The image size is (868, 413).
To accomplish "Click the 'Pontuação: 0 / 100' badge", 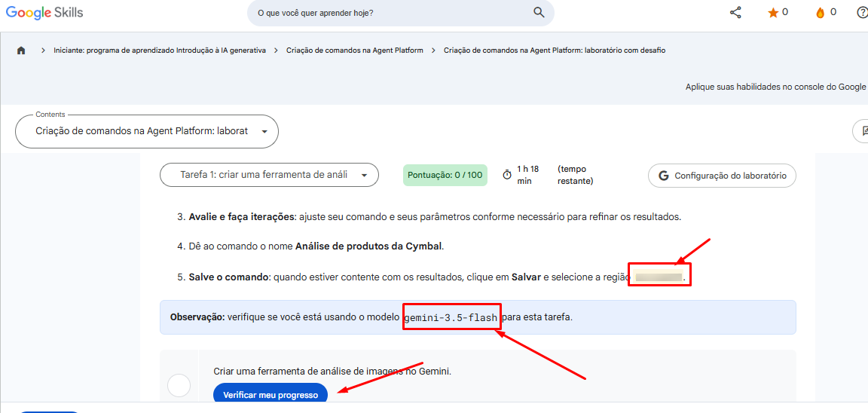I will [x=445, y=175].
